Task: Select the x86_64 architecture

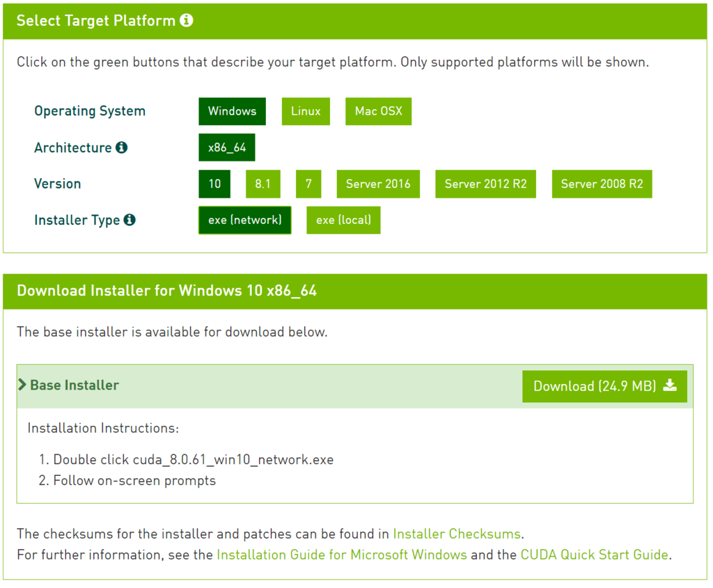Action: [x=227, y=148]
